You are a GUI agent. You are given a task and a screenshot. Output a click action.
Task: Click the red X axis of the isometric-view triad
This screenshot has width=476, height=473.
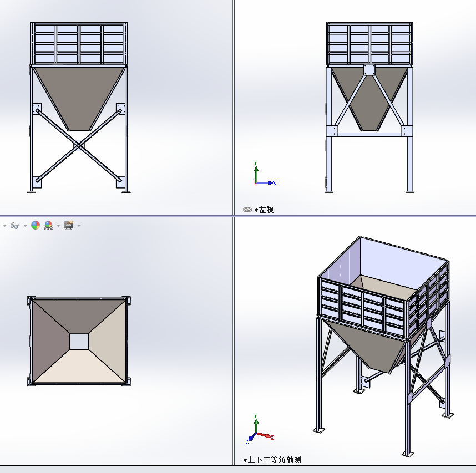(265, 435)
